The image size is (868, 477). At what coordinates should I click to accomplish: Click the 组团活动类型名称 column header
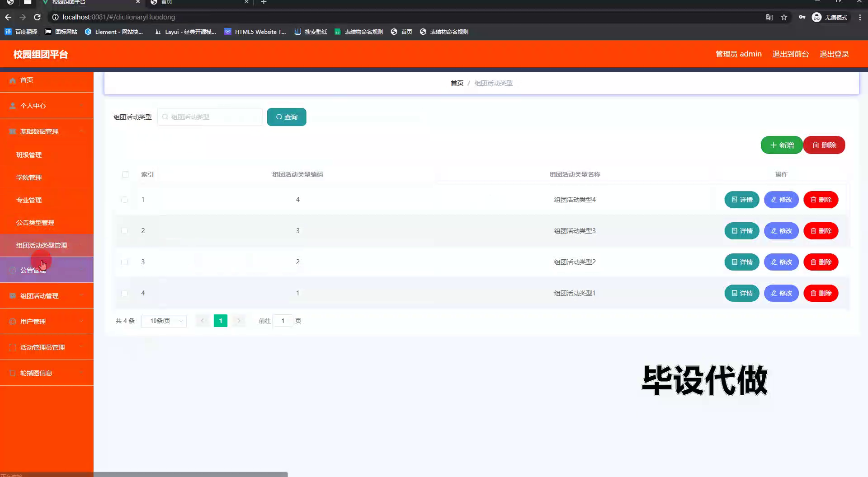pos(575,174)
